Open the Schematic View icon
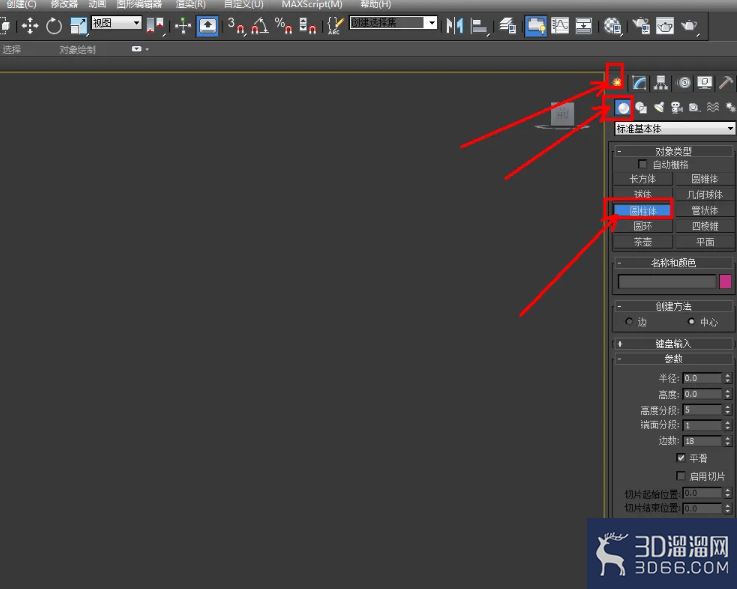737x589 pixels. (583, 25)
